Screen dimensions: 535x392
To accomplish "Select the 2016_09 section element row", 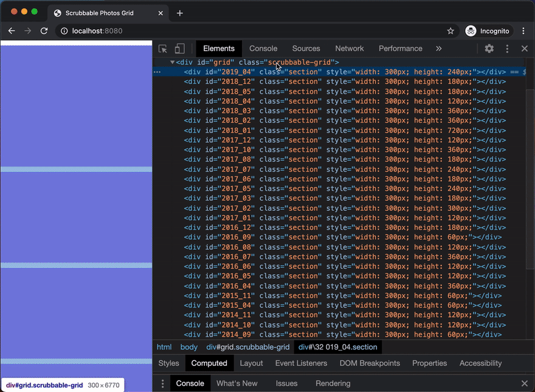I will tap(339, 237).
